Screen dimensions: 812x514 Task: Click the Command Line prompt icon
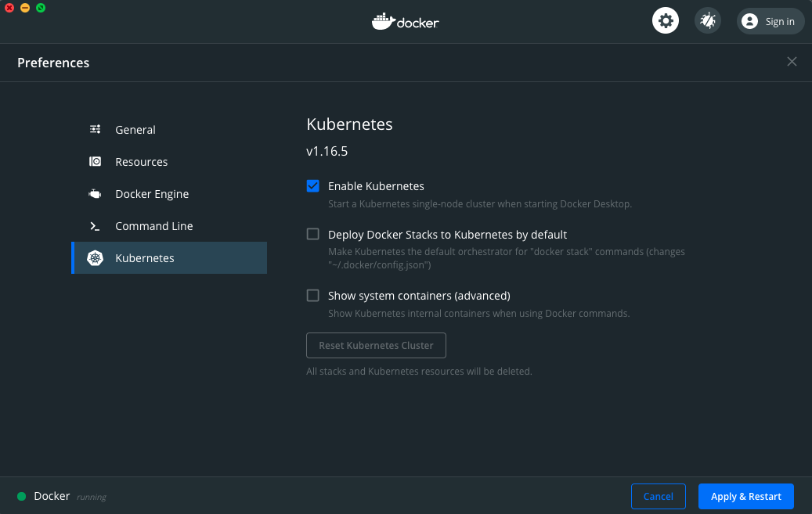point(96,225)
